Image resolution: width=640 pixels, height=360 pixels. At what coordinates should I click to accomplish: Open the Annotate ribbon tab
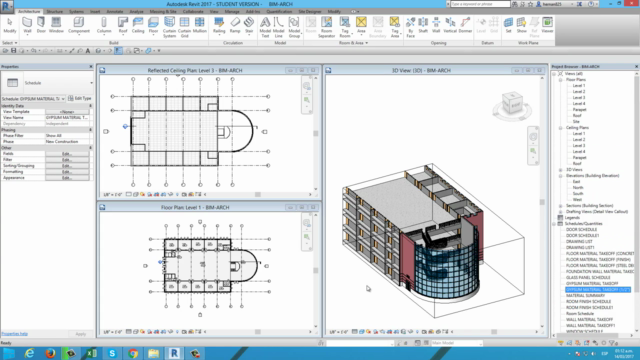coord(115,11)
